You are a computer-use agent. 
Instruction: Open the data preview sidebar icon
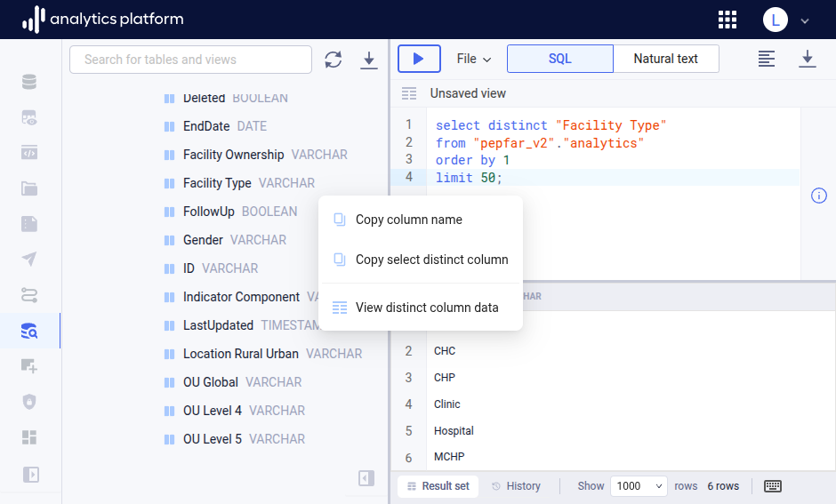pos(29,117)
